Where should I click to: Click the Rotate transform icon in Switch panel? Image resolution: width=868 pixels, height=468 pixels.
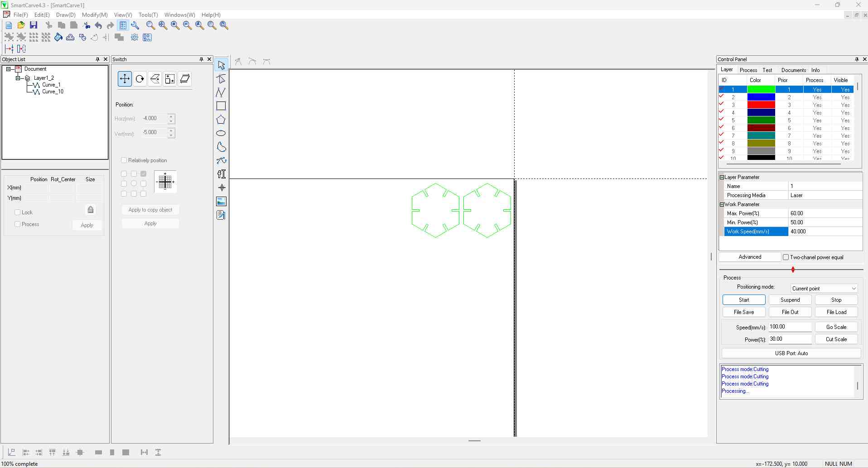point(140,79)
